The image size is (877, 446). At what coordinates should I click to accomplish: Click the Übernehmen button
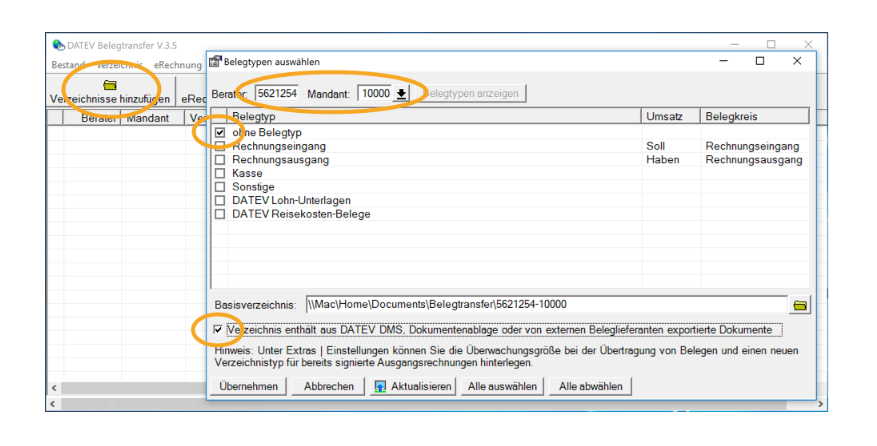(248, 386)
